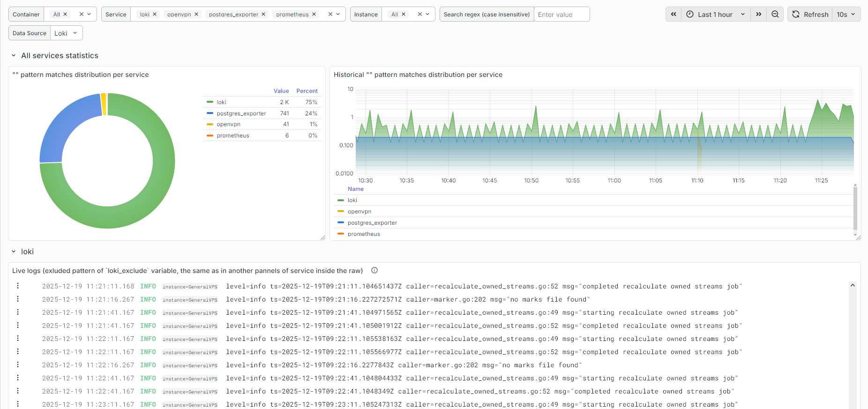Click the Search regex input field
The height and width of the screenshot is (409, 868).
tap(561, 14)
